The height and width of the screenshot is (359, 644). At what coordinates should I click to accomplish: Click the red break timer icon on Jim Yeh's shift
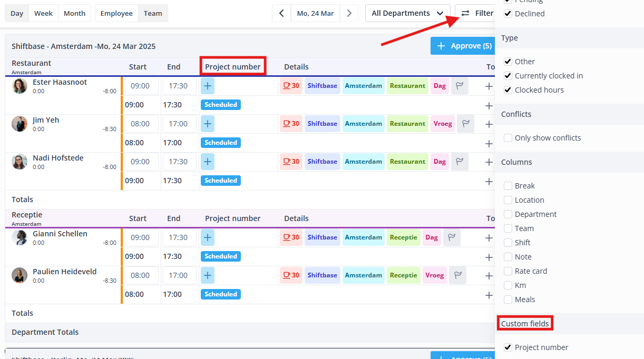point(291,123)
